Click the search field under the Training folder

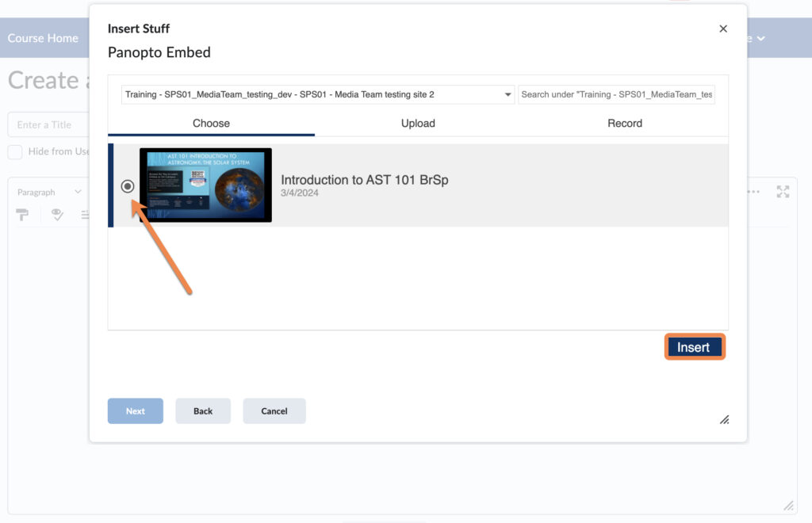click(616, 94)
